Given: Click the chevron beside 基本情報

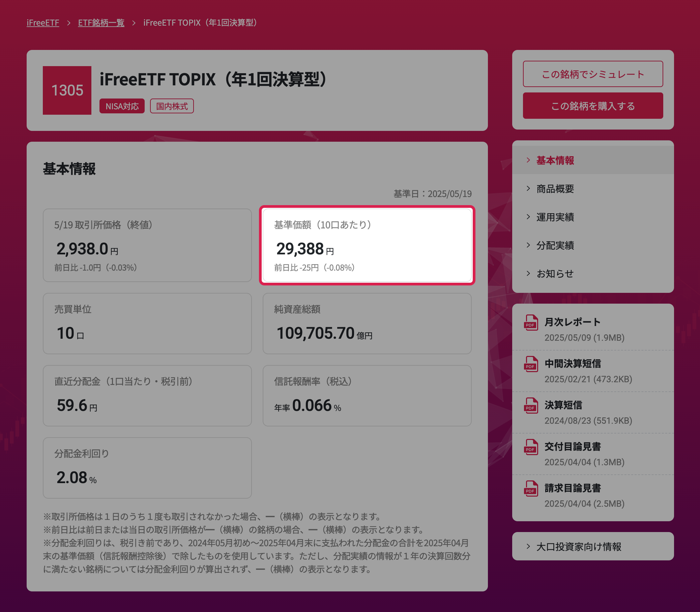Looking at the screenshot, I should coord(528,160).
